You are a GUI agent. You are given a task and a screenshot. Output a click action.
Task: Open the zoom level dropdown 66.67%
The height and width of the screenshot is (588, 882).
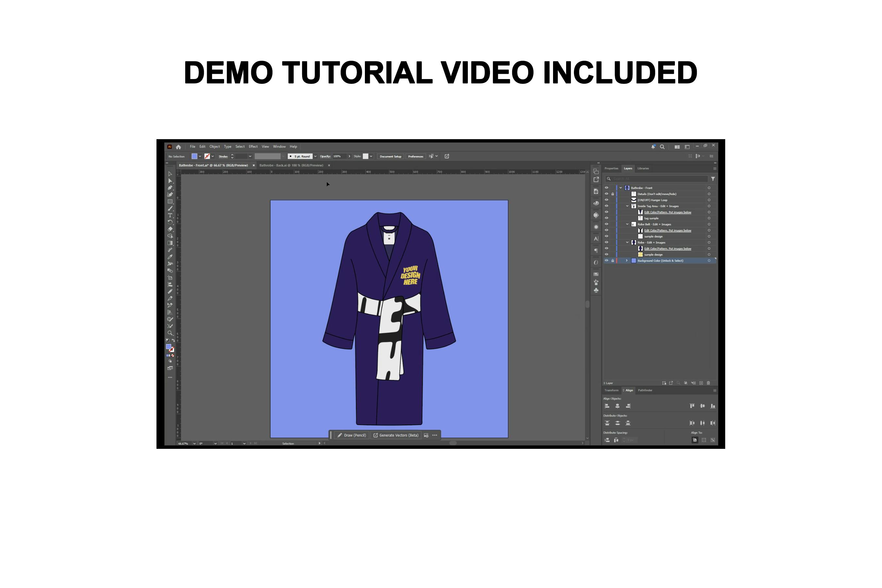194,443
